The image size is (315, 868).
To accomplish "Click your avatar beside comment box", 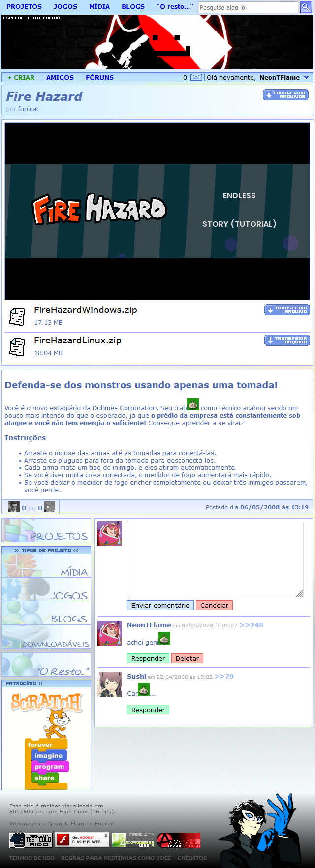I will pyautogui.click(x=110, y=533).
